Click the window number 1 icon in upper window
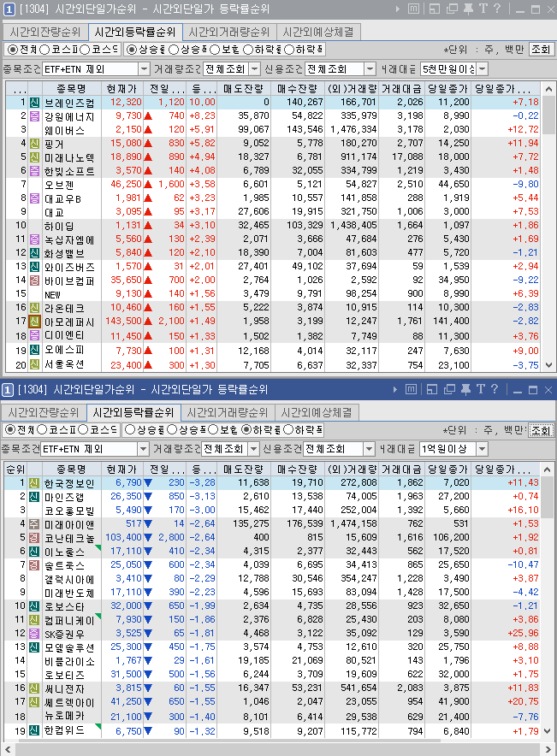The height and width of the screenshot is (756, 557). tap(9, 9)
